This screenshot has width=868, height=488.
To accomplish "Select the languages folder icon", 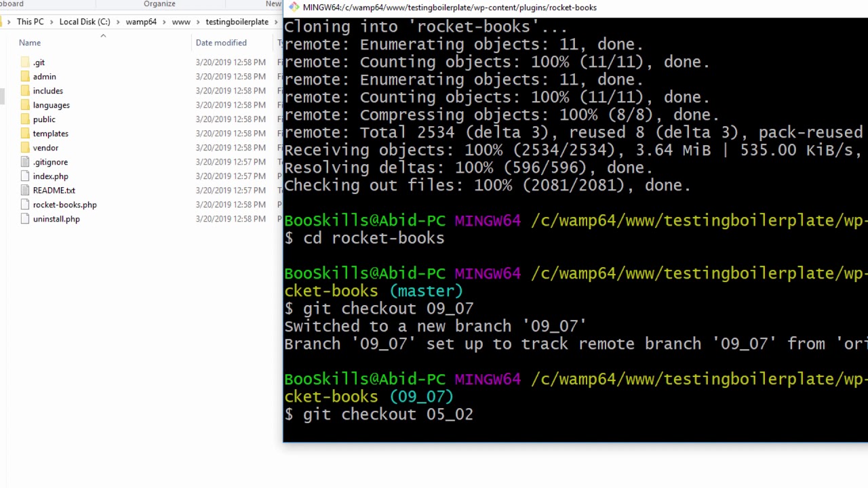I will (x=25, y=105).
